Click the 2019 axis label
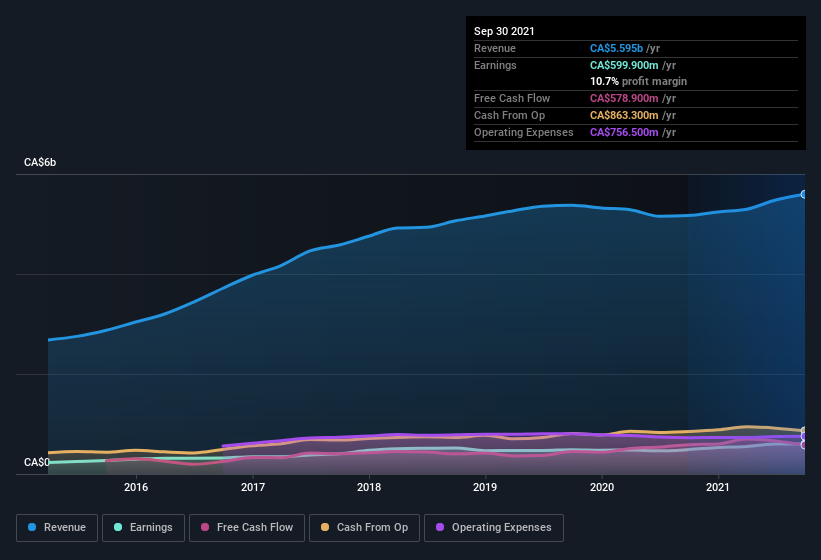 [x=485, y=487]
